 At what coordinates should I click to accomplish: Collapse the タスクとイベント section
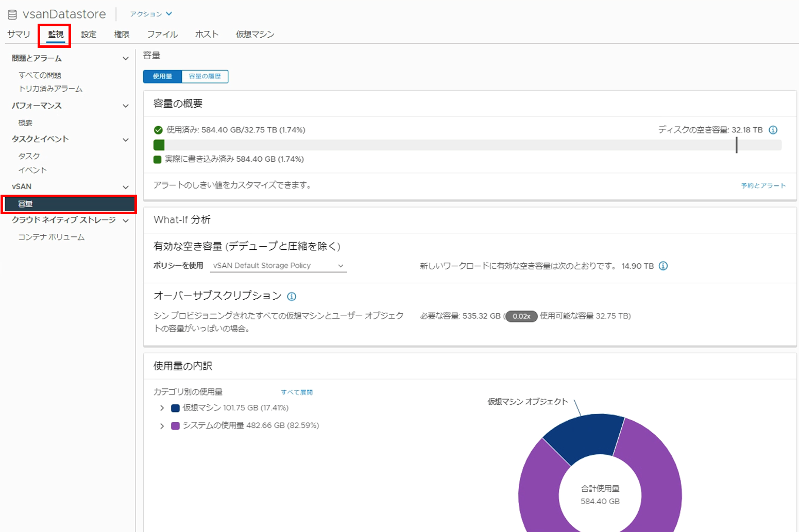pos(126,140)
